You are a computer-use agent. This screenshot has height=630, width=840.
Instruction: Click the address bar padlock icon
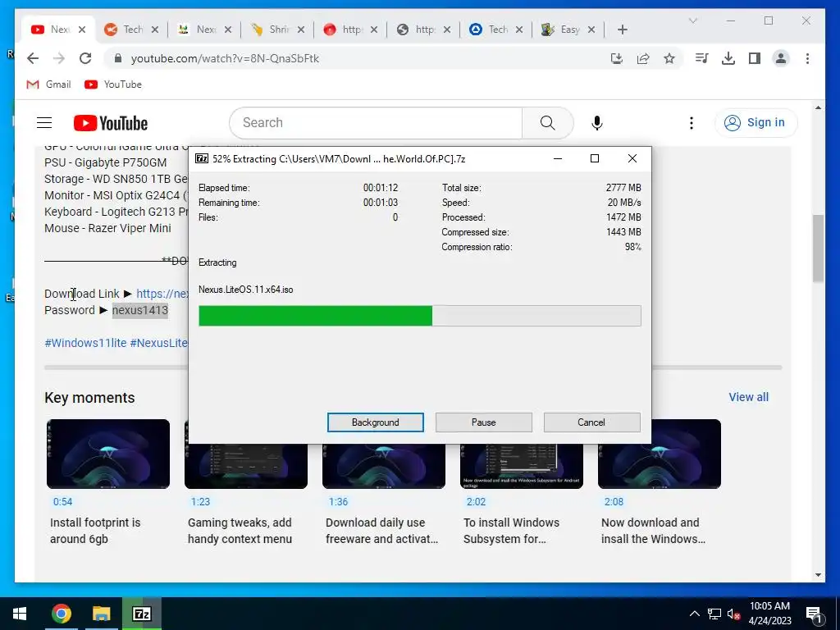click(x=118, y=58)
